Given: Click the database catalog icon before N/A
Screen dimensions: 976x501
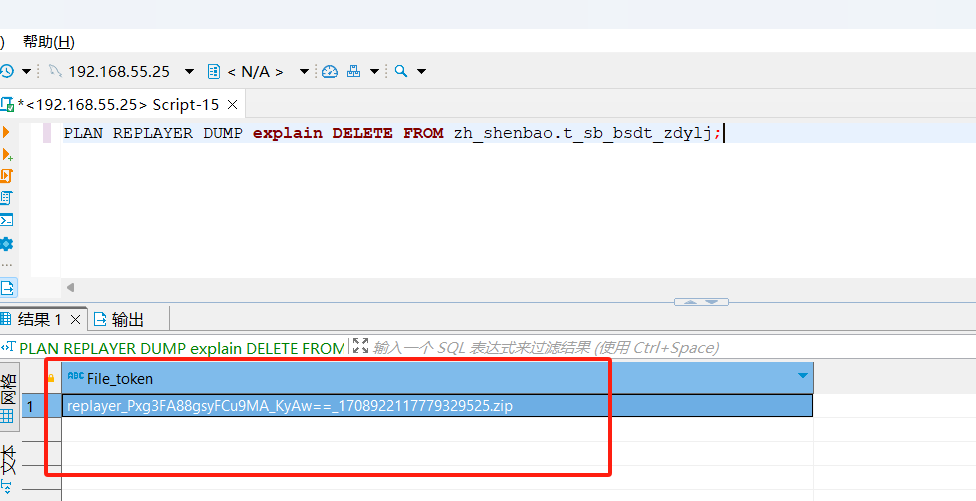Looking at the screenshot, I should point(214,72).
